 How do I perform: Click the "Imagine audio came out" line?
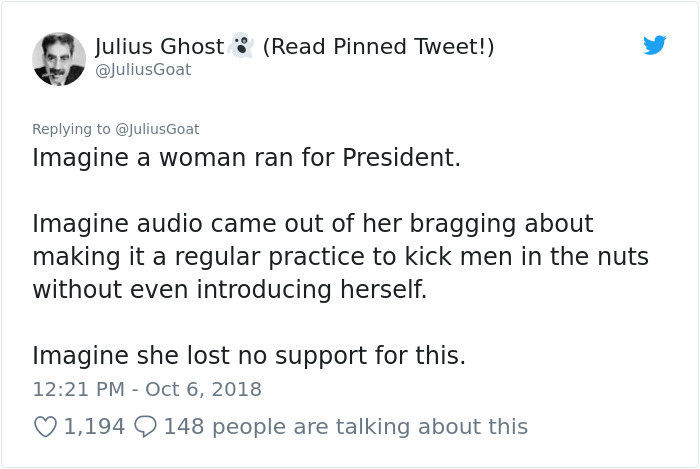[x=312, y=223]
